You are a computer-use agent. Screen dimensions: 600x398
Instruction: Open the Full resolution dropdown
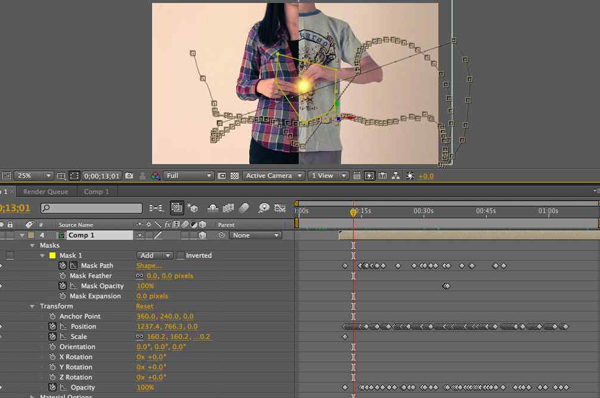(188, 176)
